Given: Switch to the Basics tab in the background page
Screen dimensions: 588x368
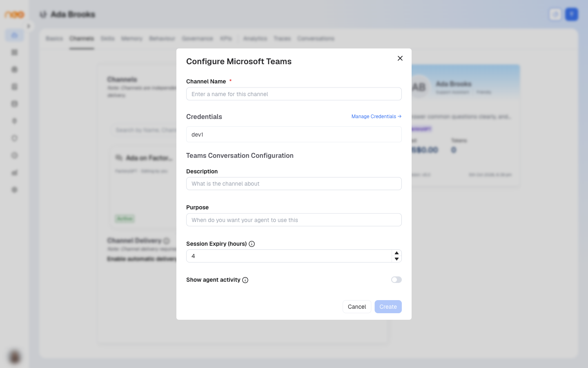Looking at the screenshot, I should coord(54,38).
